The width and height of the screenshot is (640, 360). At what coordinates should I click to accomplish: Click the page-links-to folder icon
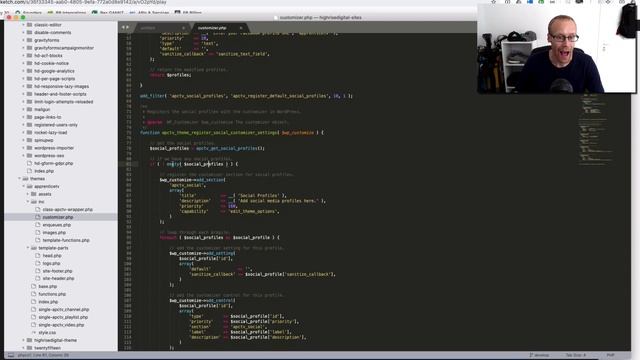tap(29, 117)
